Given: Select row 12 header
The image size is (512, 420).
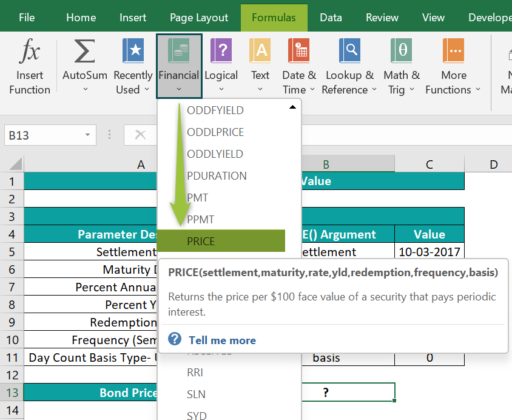Looking at the screenshot, I should click(x=12, y=375).
